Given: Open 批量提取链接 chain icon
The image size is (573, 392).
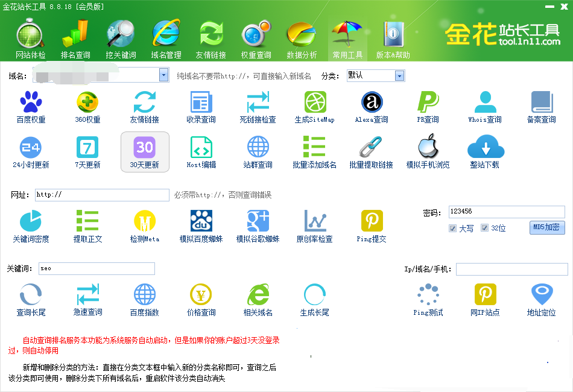Looking at the screenshot, I should tap(372, 152).
